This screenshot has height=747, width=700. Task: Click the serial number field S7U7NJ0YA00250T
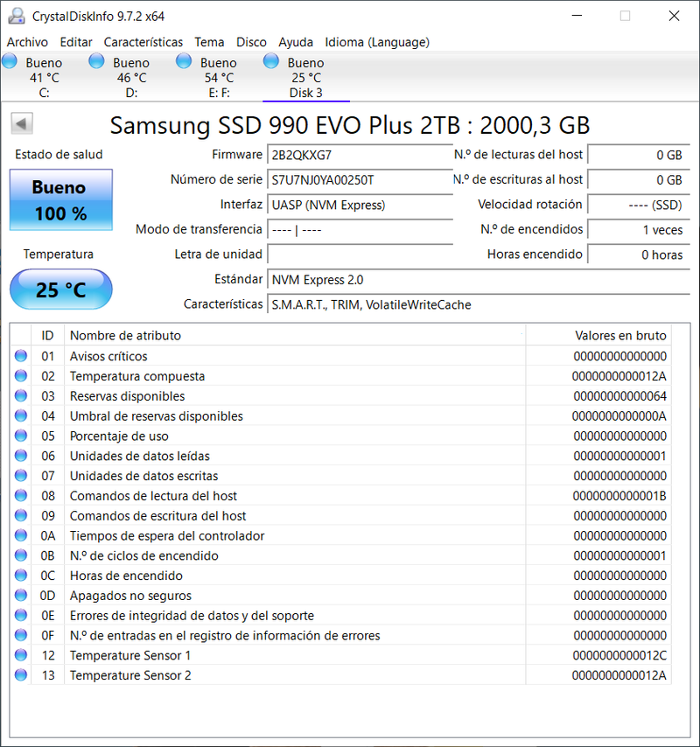pos(360,180)
